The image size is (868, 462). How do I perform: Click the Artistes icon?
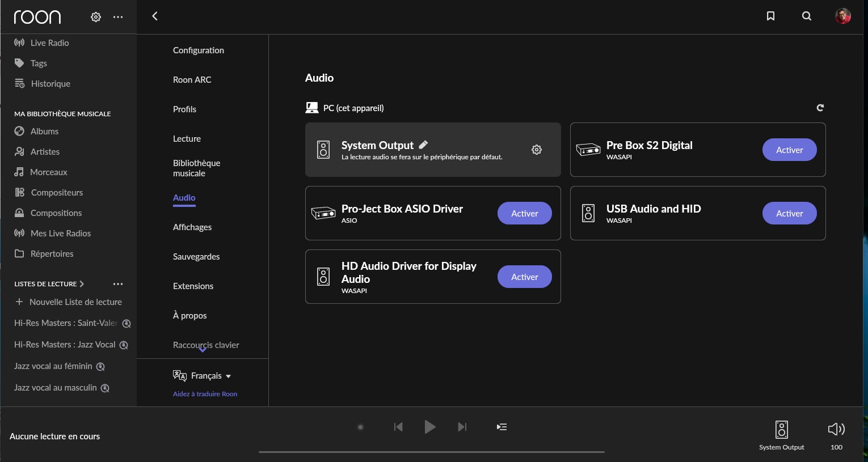click(x=19, y=151)
